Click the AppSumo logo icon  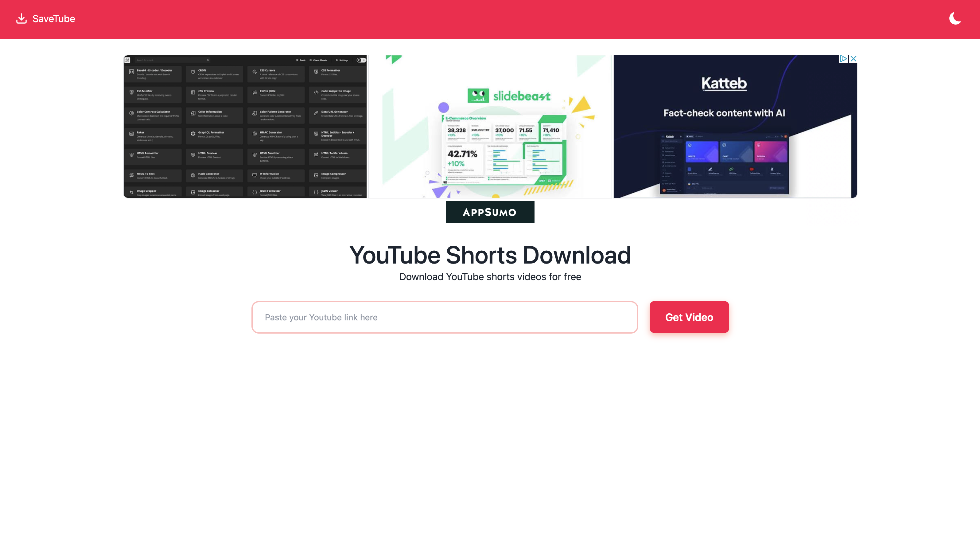pyautogui.click(x=490, y=211)
